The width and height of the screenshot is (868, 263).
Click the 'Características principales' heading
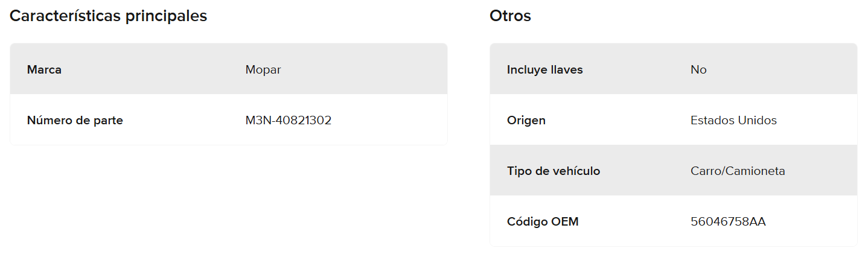tap(109, 16)
